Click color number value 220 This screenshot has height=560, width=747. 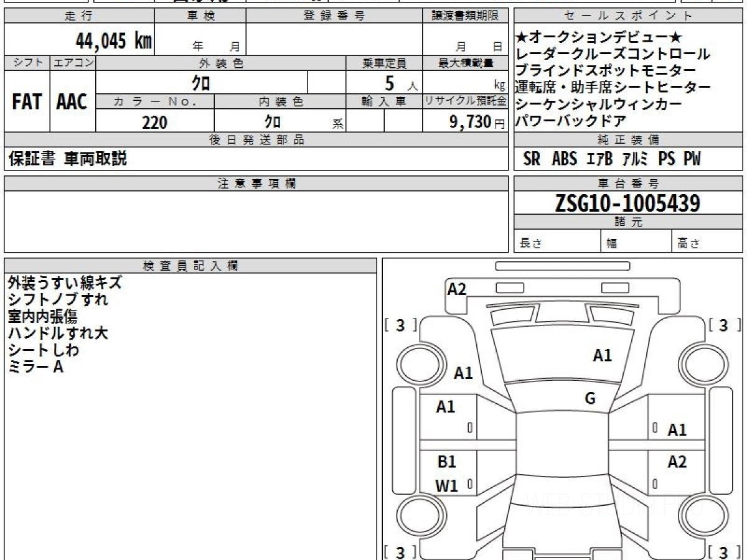(x=154, y=122)
